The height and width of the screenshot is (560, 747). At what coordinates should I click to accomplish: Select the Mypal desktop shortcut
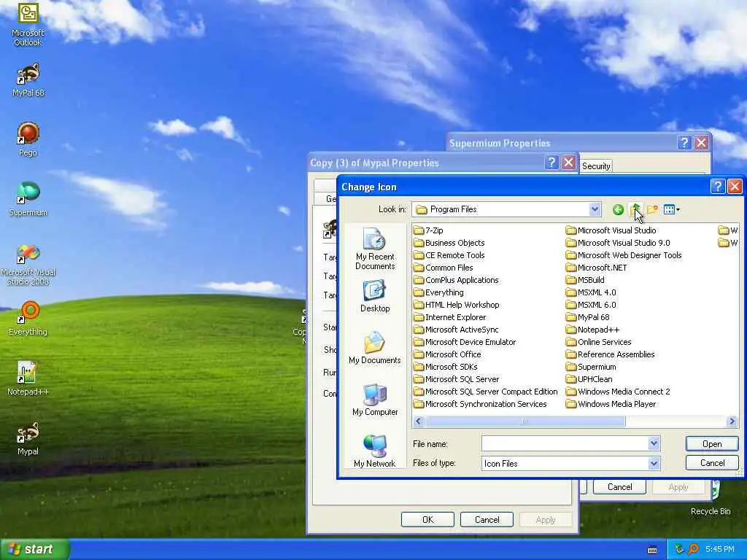[x=28, y=438]
